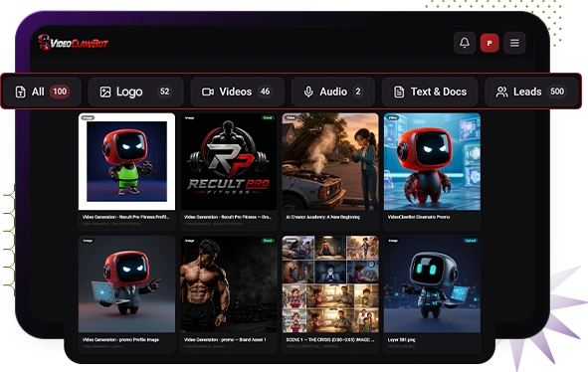Open the VideoClawBot Cinematic Promo thumbnail
The width and height of the screenshot is (588, 372).
pyautogui.click(x=432, y=161)
